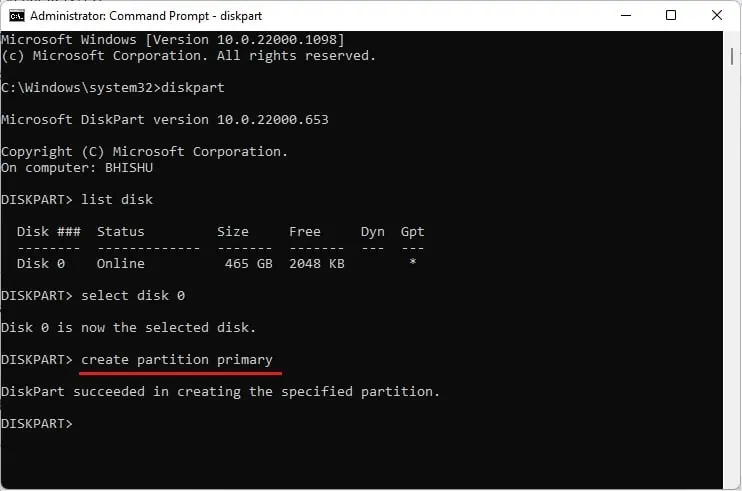Click the underlined "create partition primary" command

(177, 359)
